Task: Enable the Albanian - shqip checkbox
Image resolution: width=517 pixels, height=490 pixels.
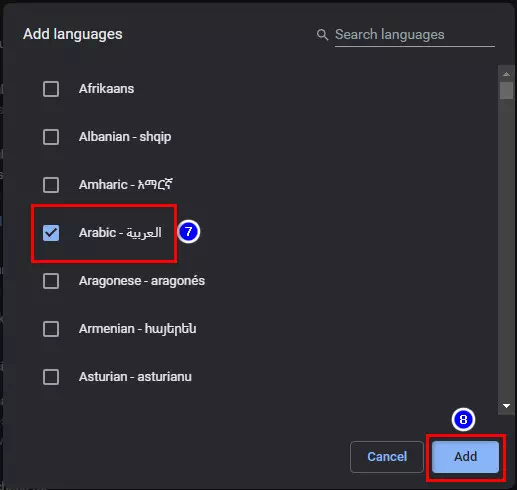Action: pos(51,137)
